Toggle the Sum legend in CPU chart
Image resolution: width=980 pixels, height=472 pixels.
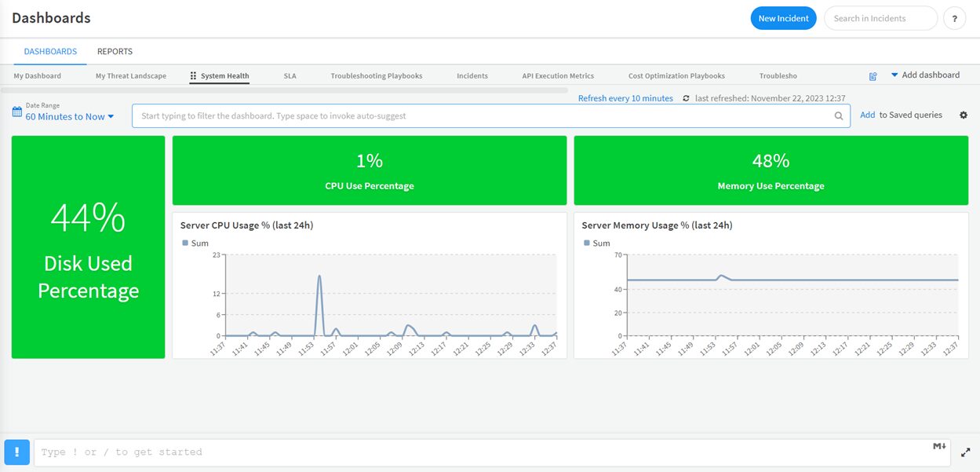pyautogui.click(x=195, y=243)
